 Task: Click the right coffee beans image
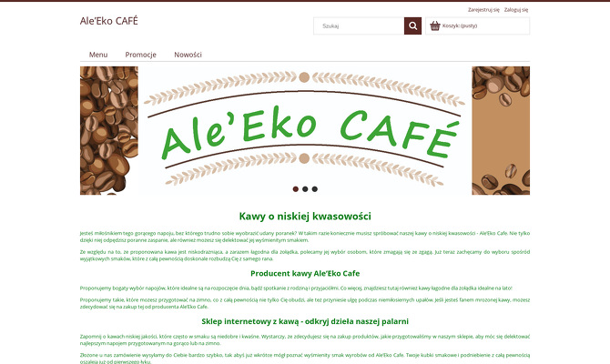click(x=501, y=130)
